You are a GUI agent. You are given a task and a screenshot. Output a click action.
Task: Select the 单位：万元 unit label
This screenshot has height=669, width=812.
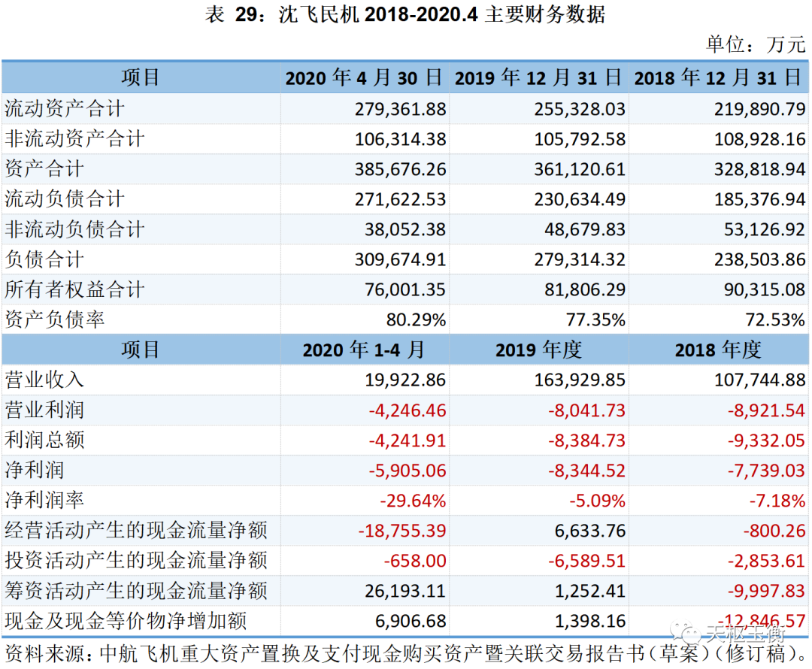click(x=755, y=44)
